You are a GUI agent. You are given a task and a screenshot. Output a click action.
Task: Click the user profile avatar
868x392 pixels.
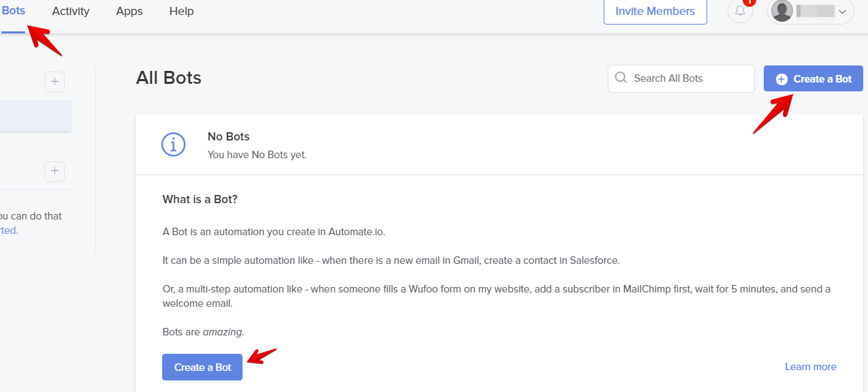point(782,12)
